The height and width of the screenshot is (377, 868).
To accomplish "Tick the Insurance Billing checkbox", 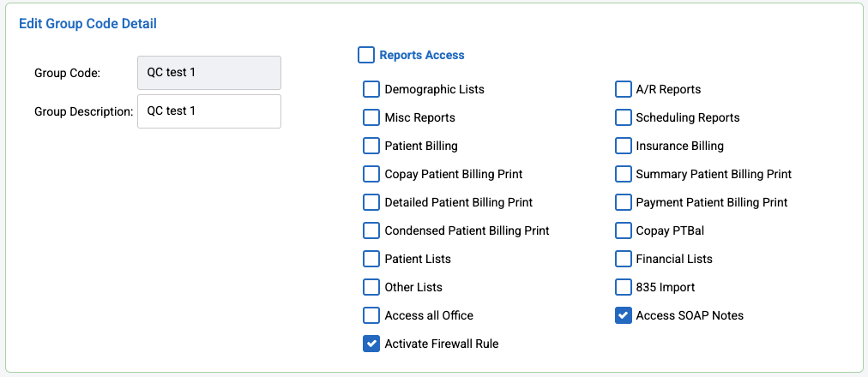I will tap(624, 146).
